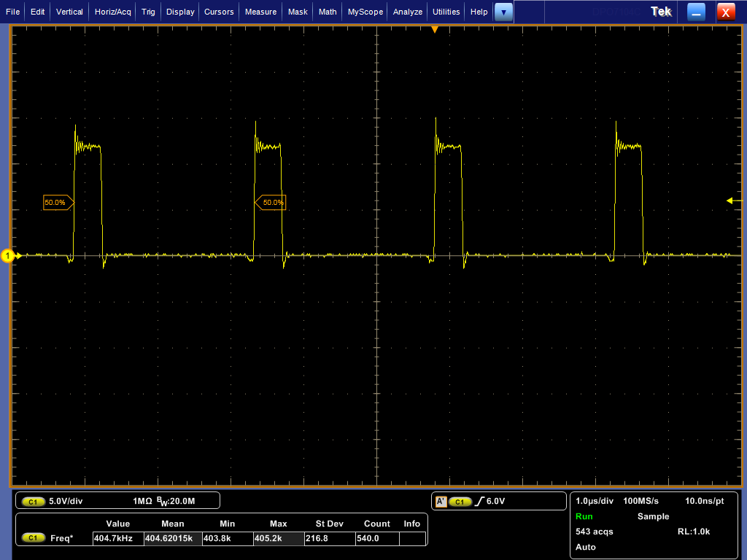
Task: Select the channel 1 ground reference marker
Action: click(x=9, y=256)
